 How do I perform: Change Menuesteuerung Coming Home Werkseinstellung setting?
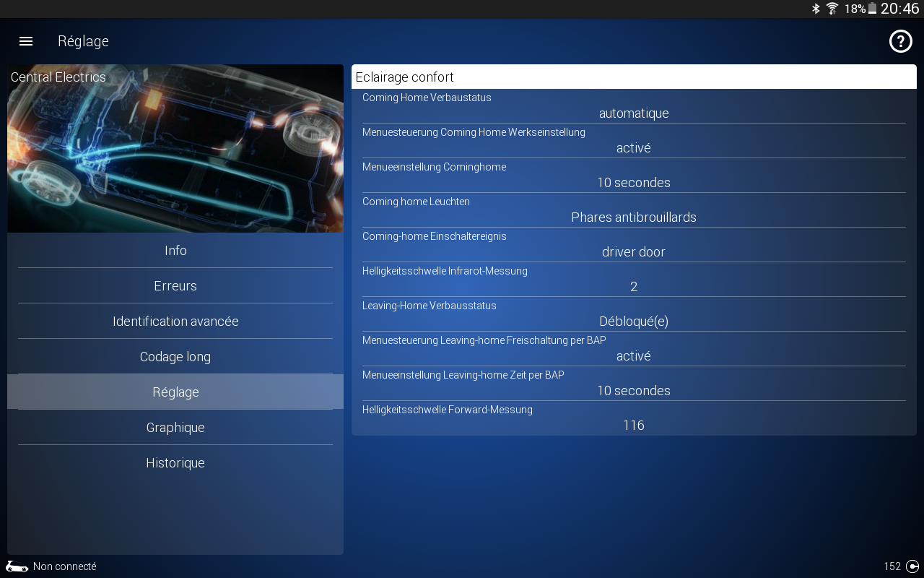[x=634, y=141]
